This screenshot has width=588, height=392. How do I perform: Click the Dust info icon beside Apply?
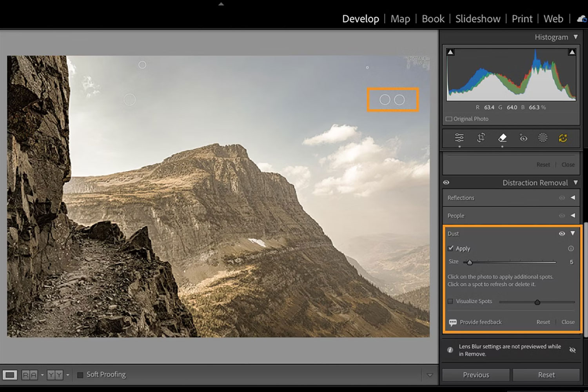point(571,249)
